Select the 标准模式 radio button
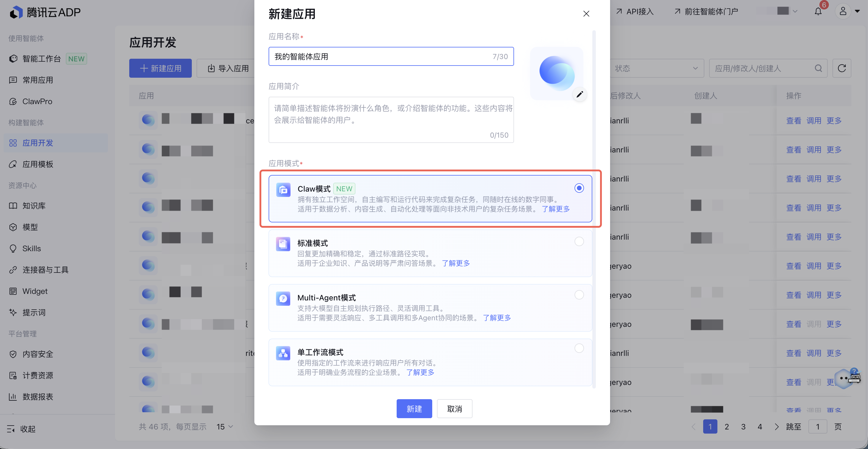This screenshot has height=449, width=868. click(x=579, y=242)
